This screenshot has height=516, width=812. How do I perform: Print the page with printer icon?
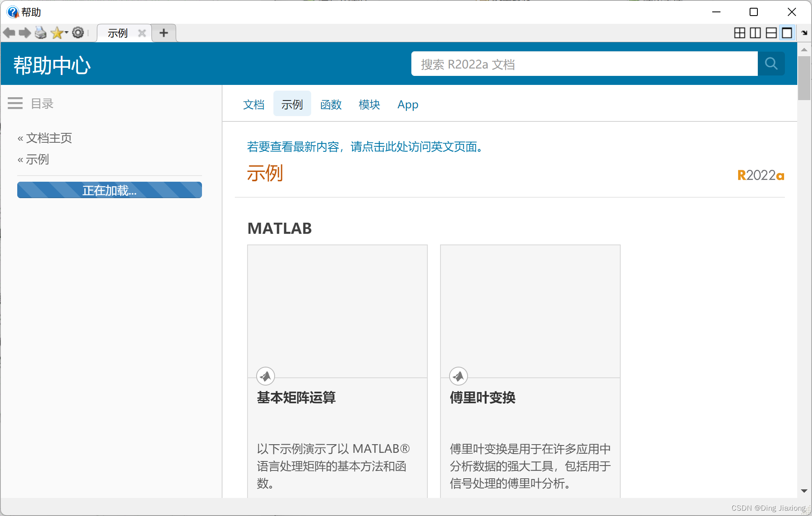click(41, 33)
